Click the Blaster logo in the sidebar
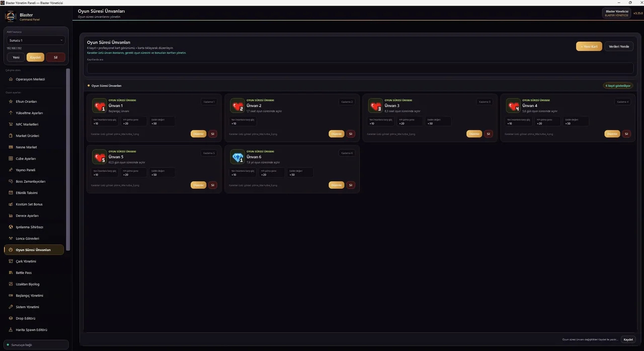Image resolution: width=644 pixels, height=351 pixels. 11,17
